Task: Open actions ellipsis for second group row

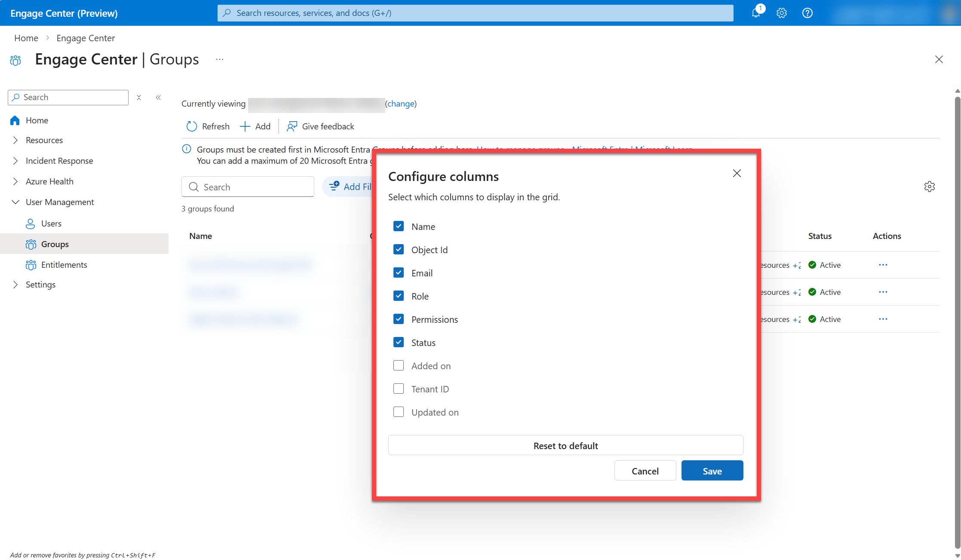Action: coord(883,292)
